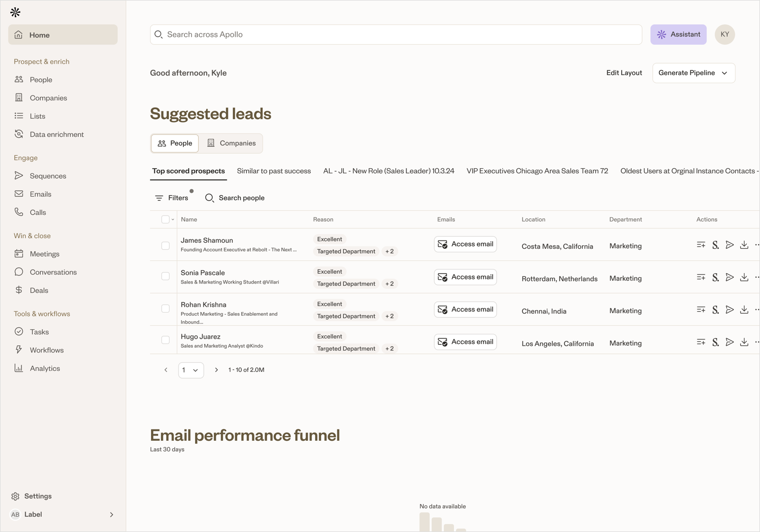Click the S icon for Rohan Krishna
Viewport: 760px width, 532px height.
tap(715, 310)
